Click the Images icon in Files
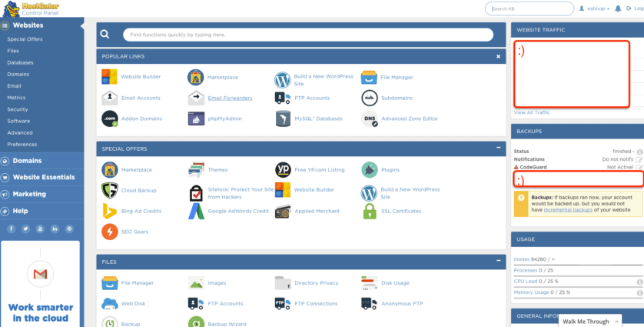Viewport: 644px width, 327px height. tap(196, 283)
